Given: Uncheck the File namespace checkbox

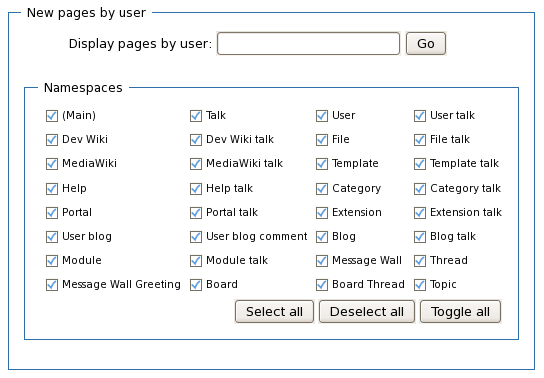Looking at the screenshot, I should click(x=322, y=140).
